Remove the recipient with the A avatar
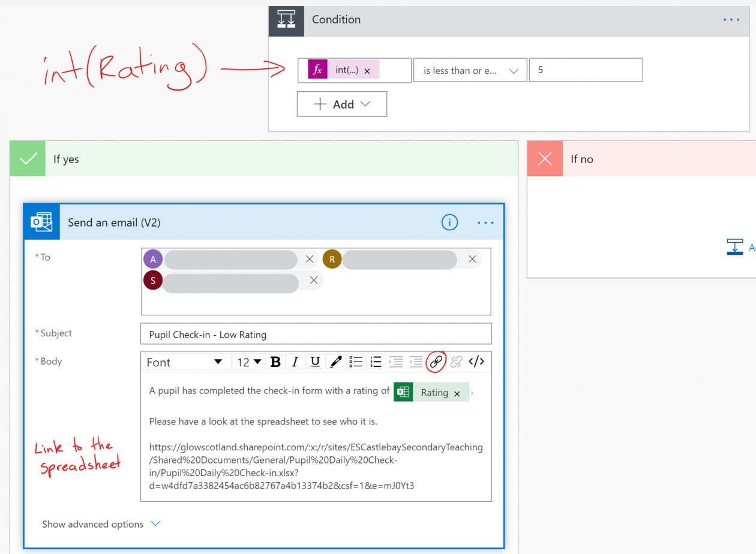 pyautogui.click(x=310, y=259)
